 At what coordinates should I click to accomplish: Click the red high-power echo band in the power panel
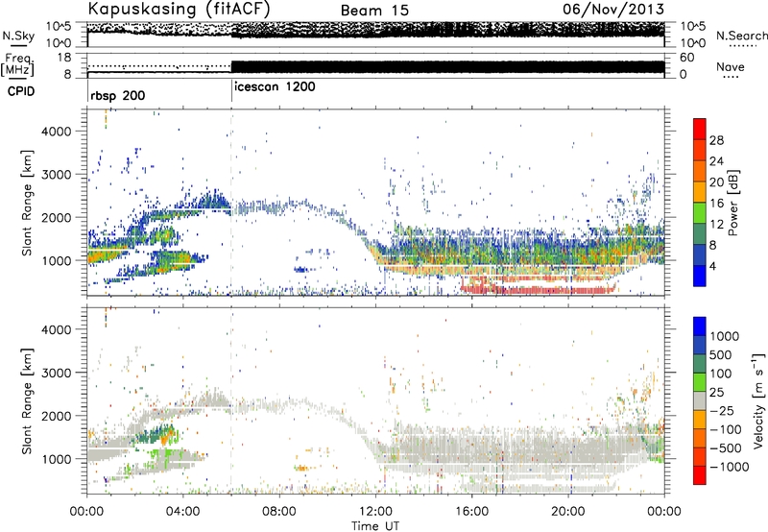538,289
